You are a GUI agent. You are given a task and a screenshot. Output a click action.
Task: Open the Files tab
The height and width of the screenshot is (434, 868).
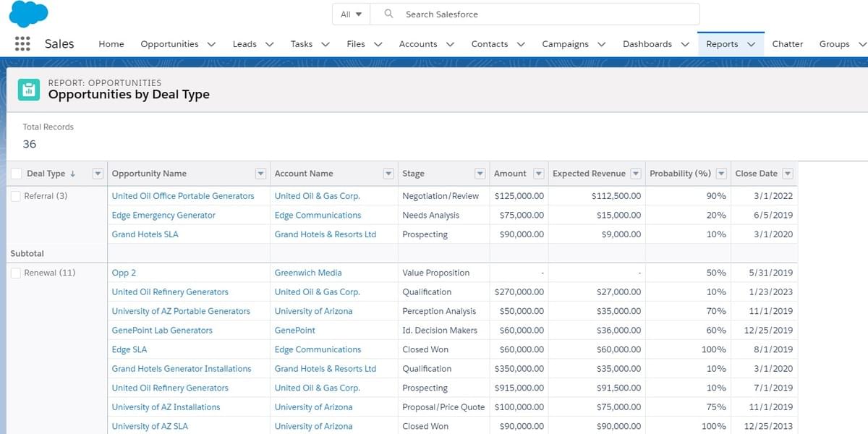(356, 44)
